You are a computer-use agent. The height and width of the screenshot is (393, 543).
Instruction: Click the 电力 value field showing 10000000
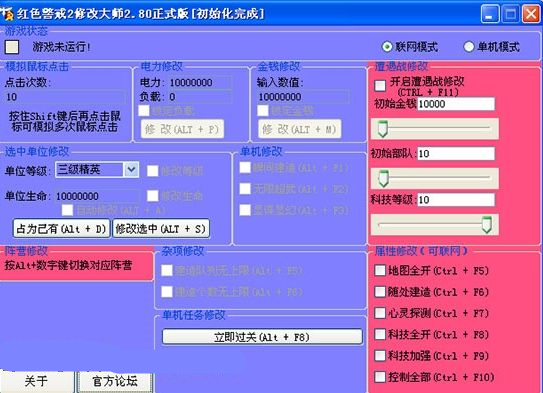pyautogui.click(x=200, y=82)
